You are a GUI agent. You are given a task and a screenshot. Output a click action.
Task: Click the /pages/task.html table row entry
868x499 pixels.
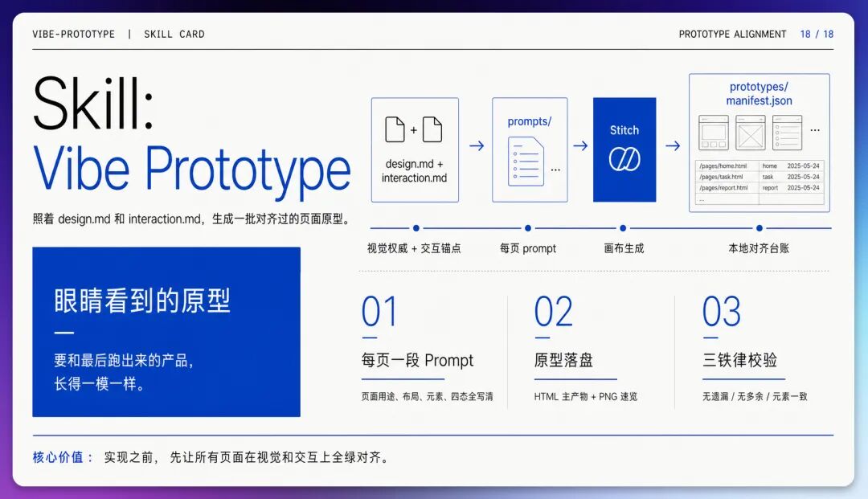(x=721, y=177)
